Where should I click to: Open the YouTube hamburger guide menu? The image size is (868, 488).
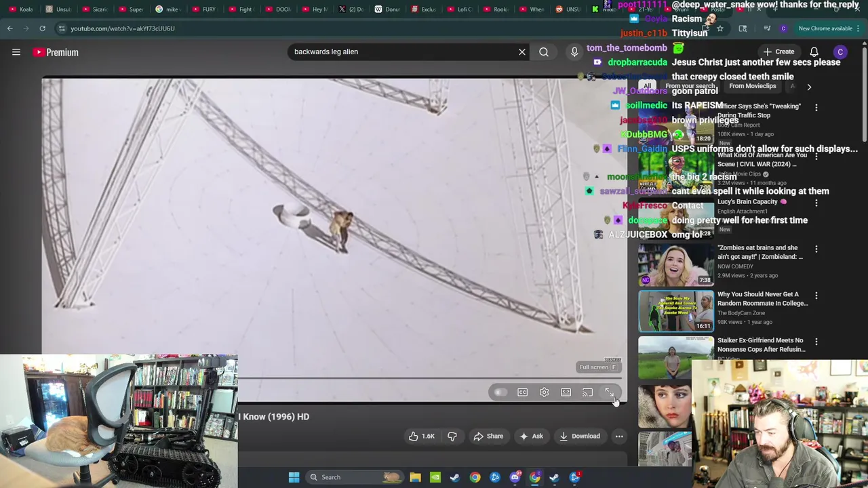[x=16, y=52]
